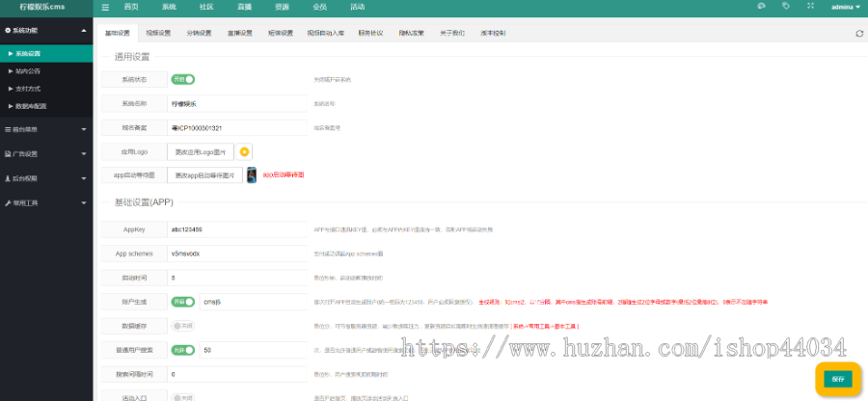Viewport: 868px width, 401px height.
Task: Open 系统 in top navigation
Action: 169,7
